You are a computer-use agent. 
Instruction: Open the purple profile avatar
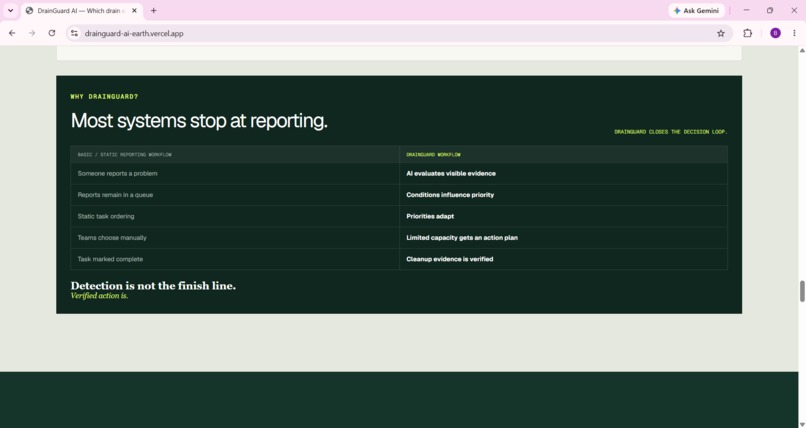click(775, 33)
